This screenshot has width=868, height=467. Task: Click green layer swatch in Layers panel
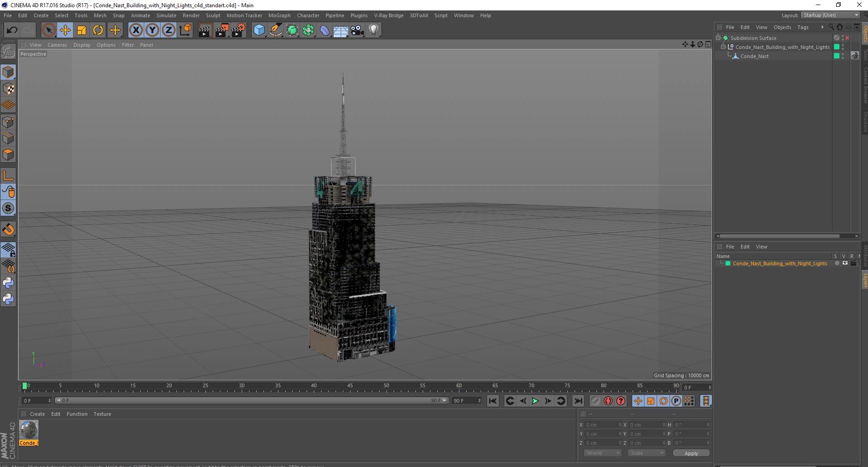coord(728,263)
